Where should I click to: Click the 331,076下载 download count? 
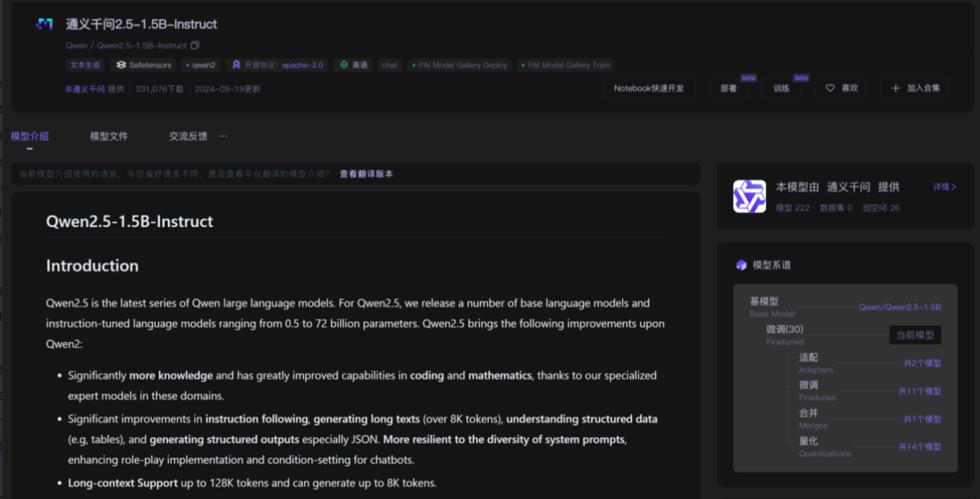click(x=159, y=89)
